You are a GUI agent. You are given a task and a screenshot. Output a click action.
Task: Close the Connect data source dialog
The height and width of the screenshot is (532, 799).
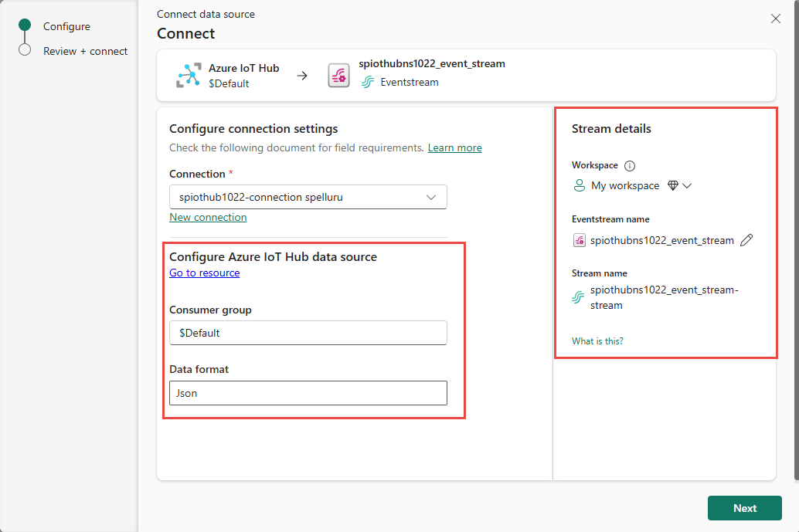[x=776, y=19]
